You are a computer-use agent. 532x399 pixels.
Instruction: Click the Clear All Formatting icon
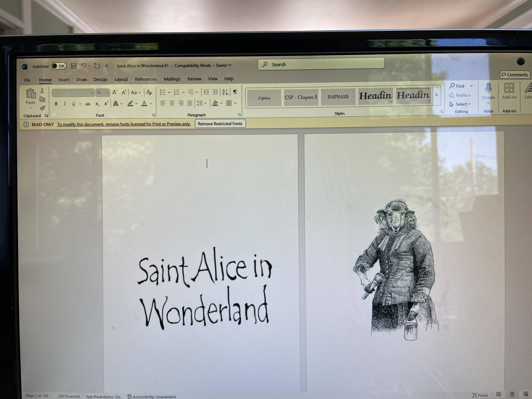(x=149, y=92)
